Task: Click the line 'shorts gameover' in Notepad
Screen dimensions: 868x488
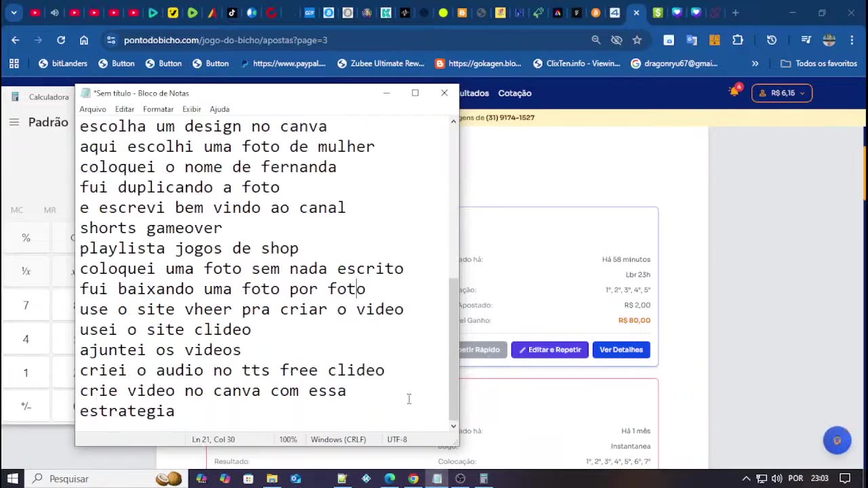Action: pyautogui.click(x=151, y=228)
